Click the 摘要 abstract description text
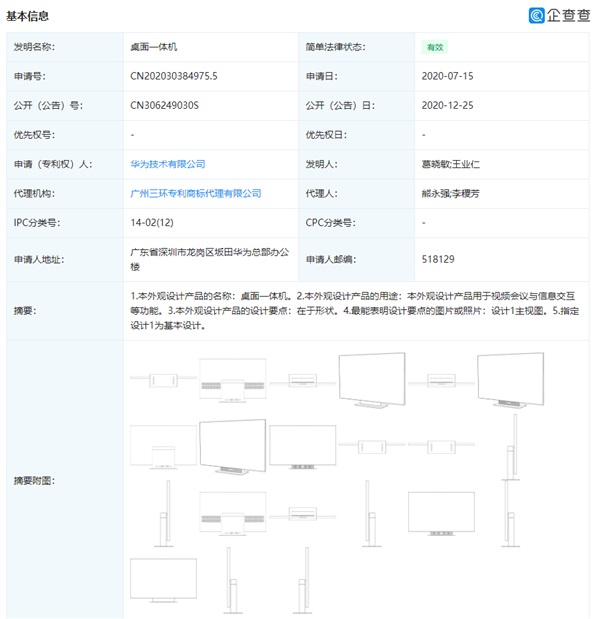The width and height of the screenshot is (600, 619). (355, 310)
